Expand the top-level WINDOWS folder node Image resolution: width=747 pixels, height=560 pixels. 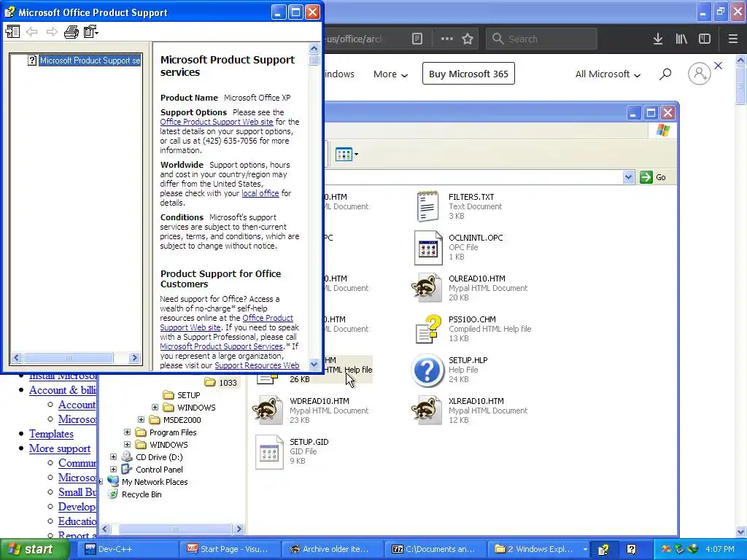click(127, 445)
